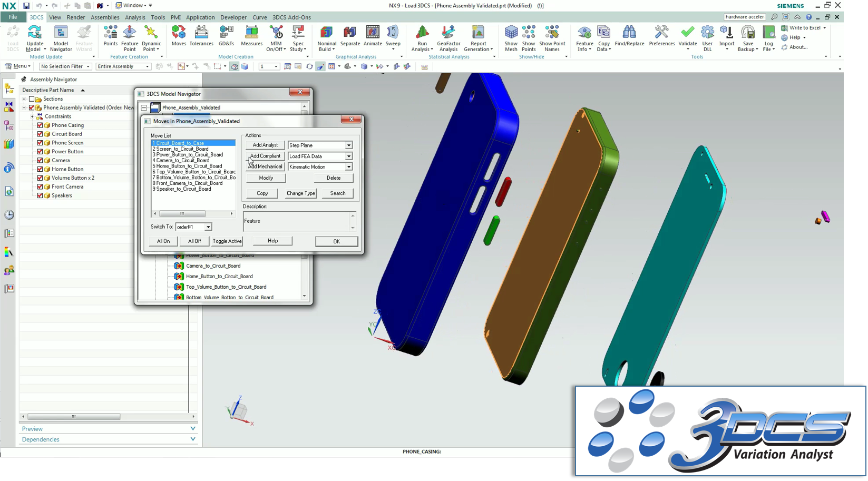Open the Update Model tool
This screenshot has width=868, height=481.
tap(35, 38)
